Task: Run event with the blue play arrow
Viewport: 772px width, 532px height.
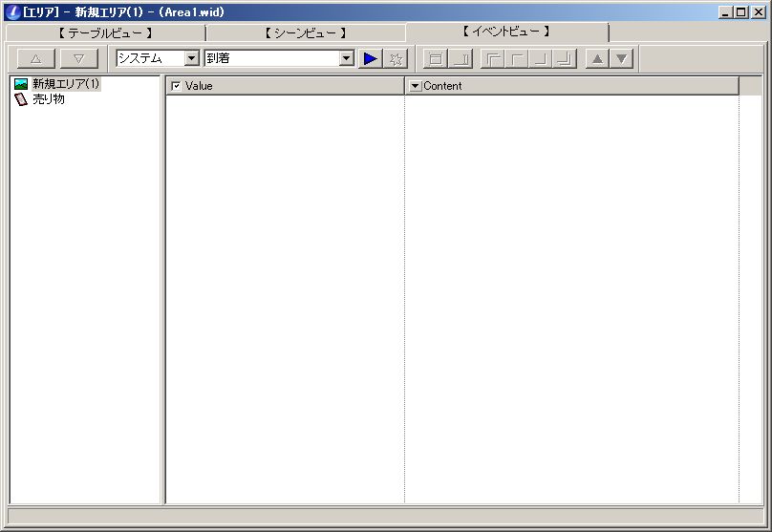Action: [371, 58]
